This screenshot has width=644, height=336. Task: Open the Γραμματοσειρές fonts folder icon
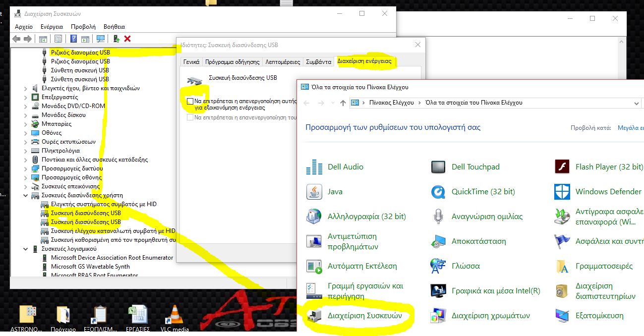click(x=562, y=266)
